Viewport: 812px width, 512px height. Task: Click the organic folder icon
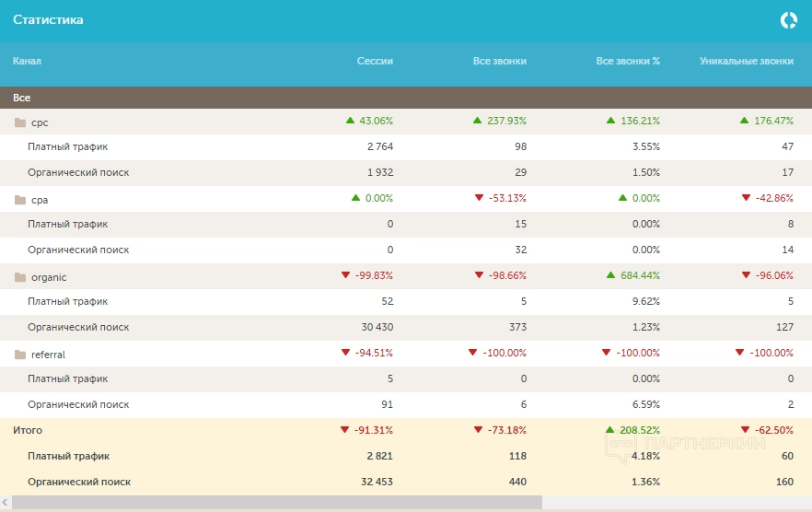point(20,277)
